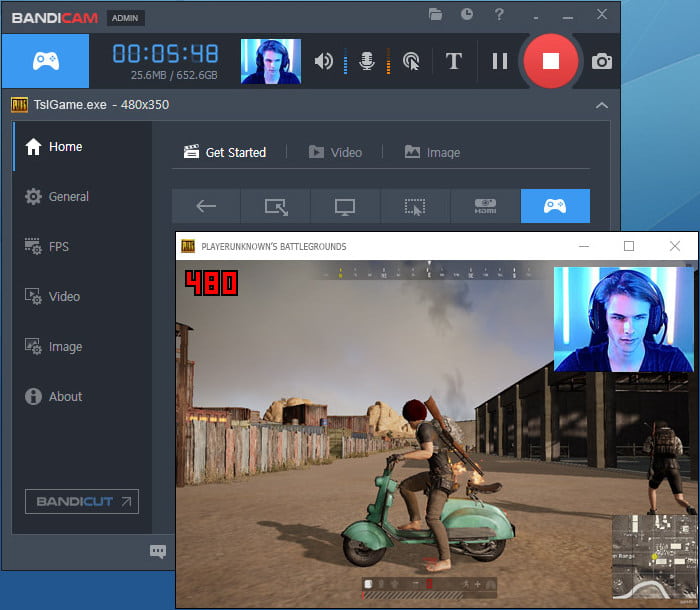Screen dimensions: 700x610
Task: Click the BANDICUT link button
Action: [x=82, y=501]
